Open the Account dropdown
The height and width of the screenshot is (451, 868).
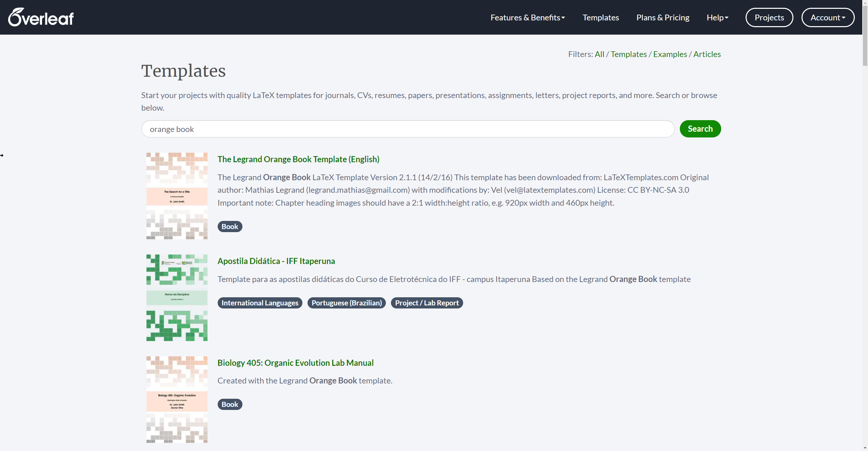(x=828, y=17)
